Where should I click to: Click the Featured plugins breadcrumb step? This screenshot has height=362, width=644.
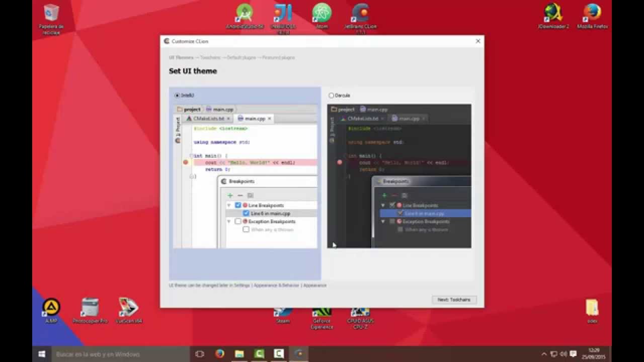click(278, 58)
